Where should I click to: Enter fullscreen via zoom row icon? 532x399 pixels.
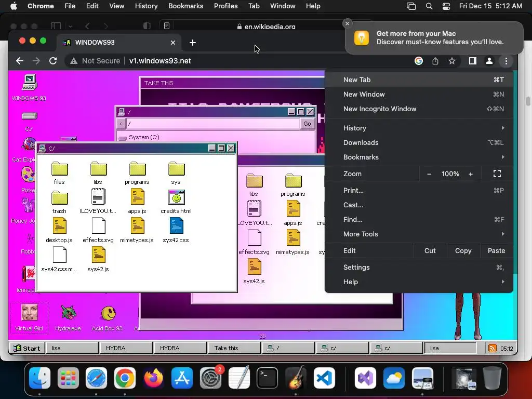click(497, 174)
